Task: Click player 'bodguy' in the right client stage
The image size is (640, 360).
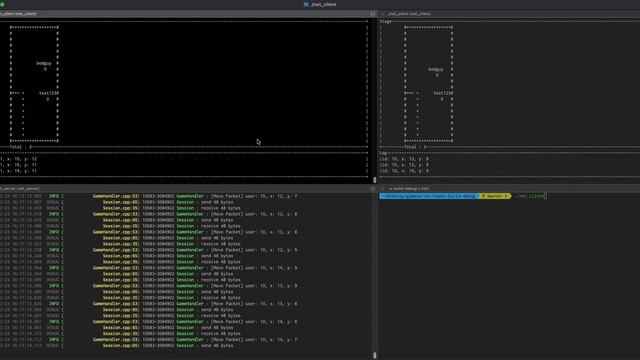Action: click(436, 69)
